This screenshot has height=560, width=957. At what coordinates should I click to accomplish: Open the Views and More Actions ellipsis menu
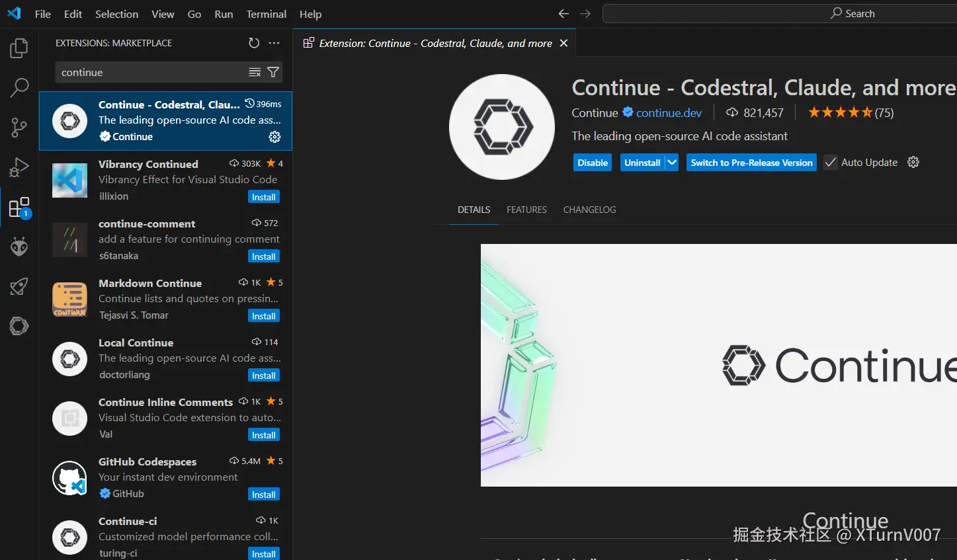click(x=274, y=43)
